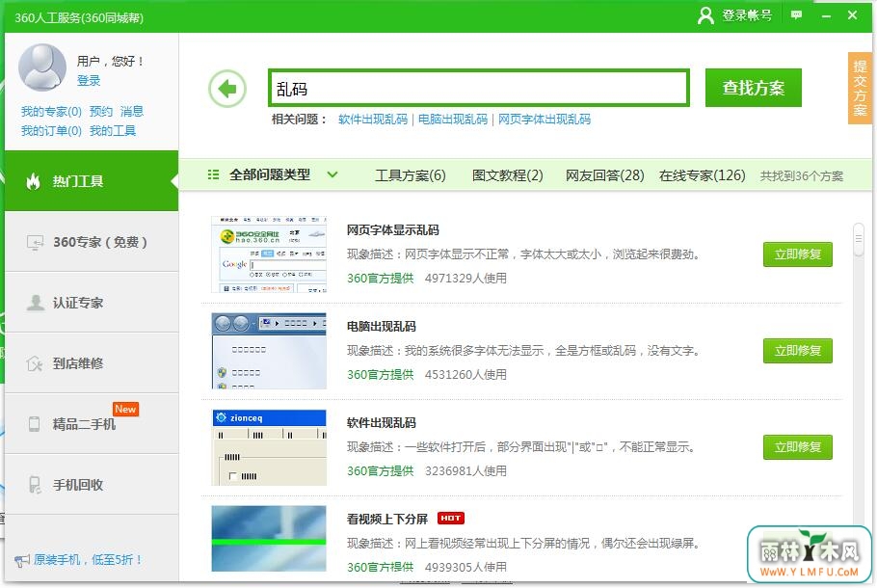Click related question 电脑出现乱码 link

point(453,120)
